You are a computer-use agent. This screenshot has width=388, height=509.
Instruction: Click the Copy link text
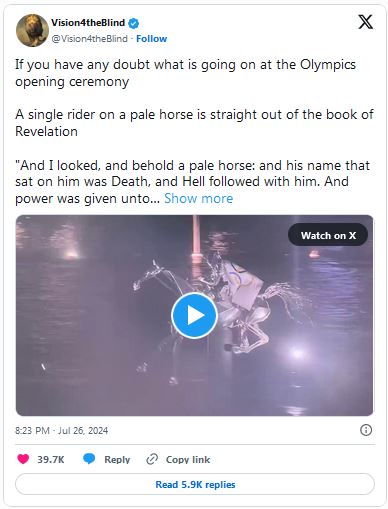(x=188, y=459)
